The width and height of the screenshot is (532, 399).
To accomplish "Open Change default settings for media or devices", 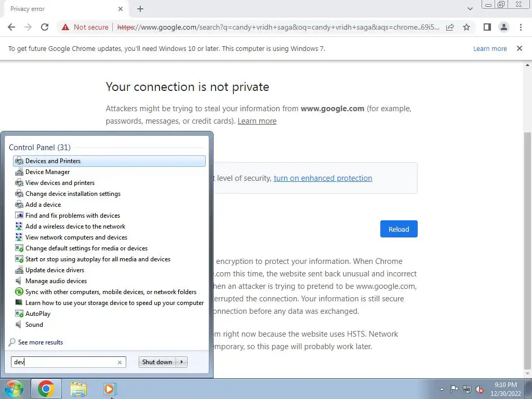I will pos(109,248).
